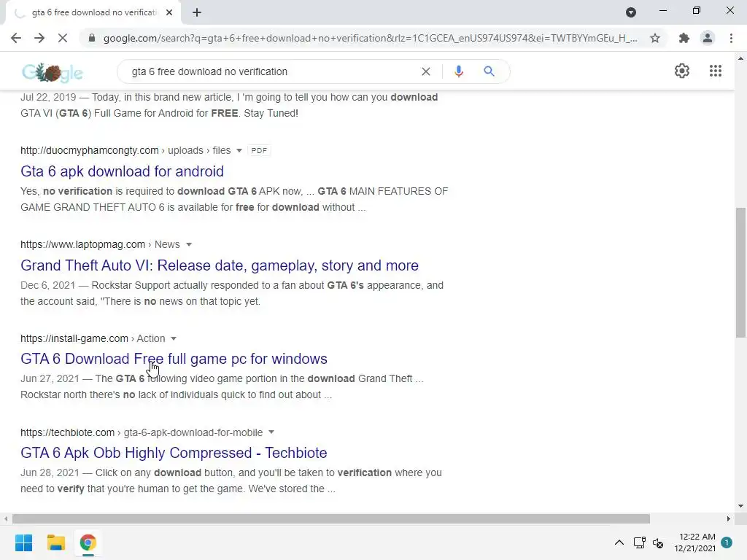747x560 pixels.
Task: Open the Google apps grid
Action: pyautogui.click(x=716, y=71)
